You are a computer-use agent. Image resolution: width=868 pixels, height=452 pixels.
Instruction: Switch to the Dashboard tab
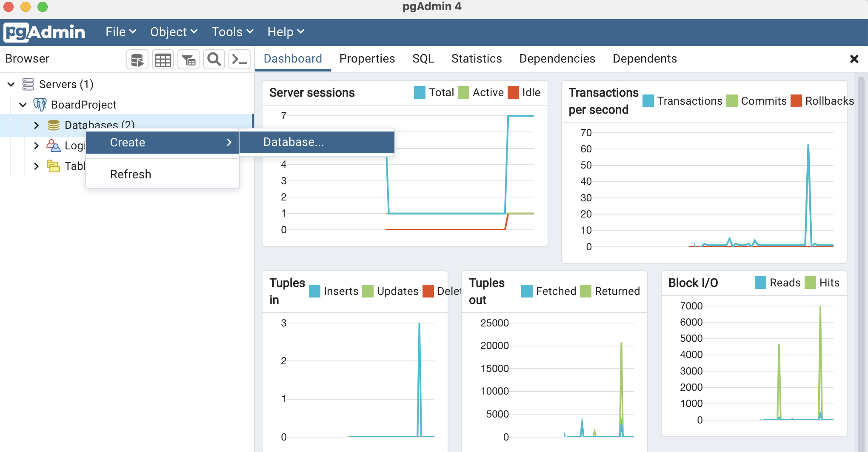[x=293, y=59]
